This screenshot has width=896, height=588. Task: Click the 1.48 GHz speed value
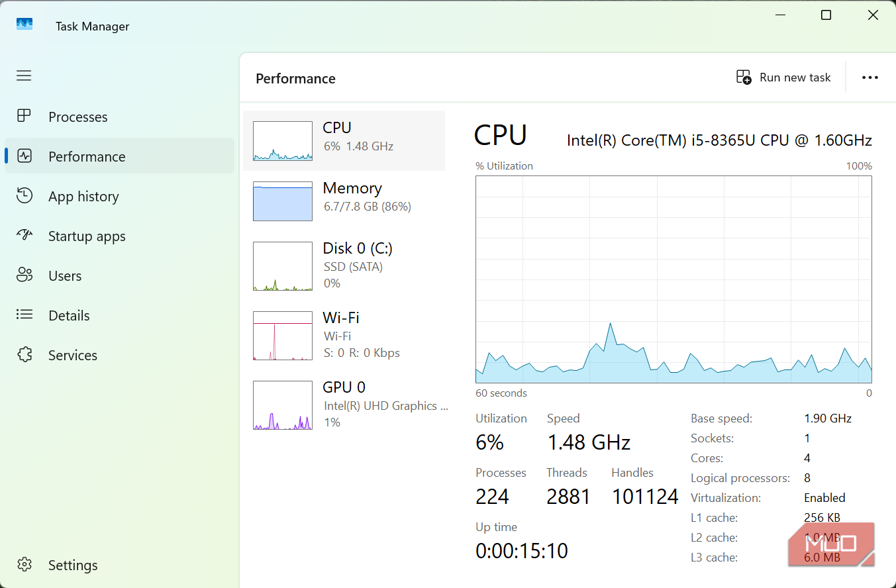tap(589, 442)
